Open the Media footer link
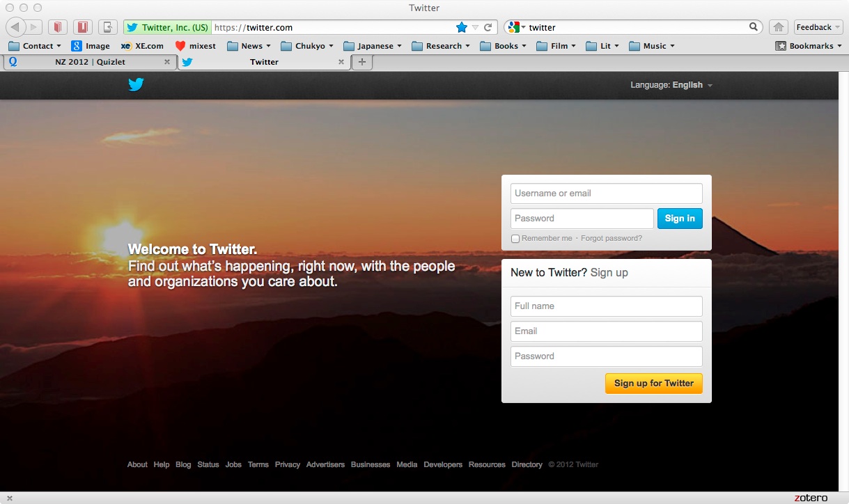 point(407,465)
